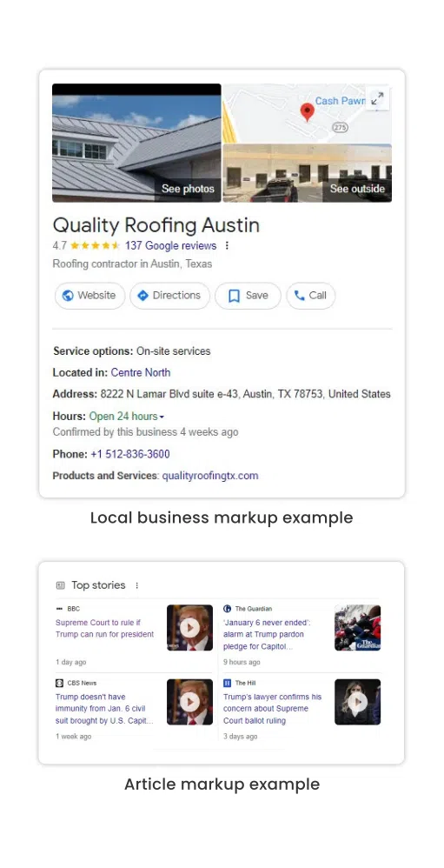The width and height of the screenshot is (444, 868).
Task: Open the 137 Google reviews link
Action: click(x=171, y=246)
